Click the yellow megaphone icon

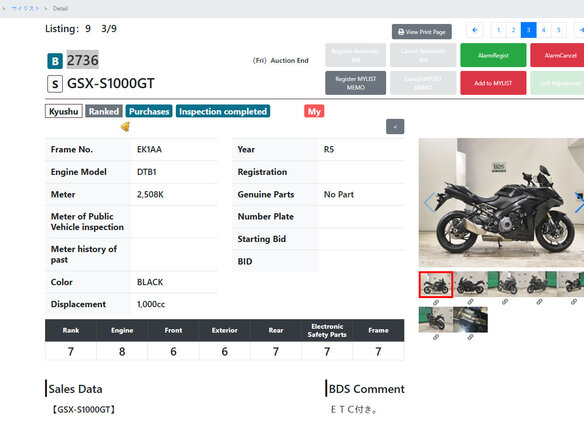click(x=125, y=127)
